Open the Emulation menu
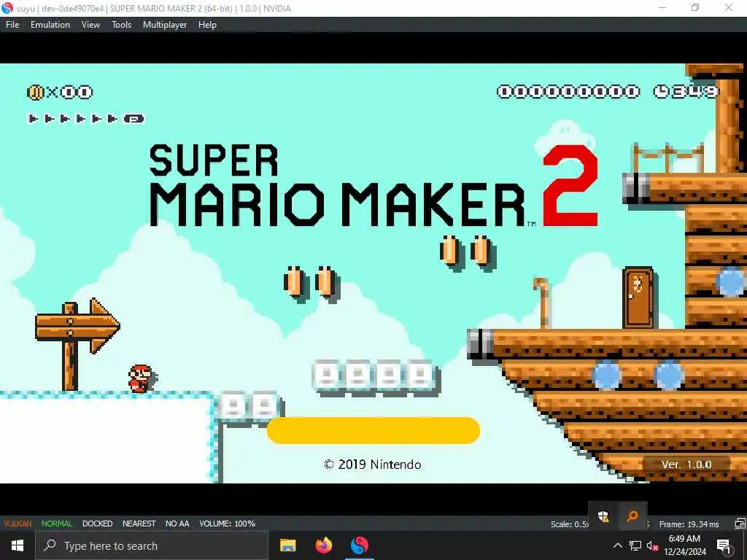 (50, 25)
